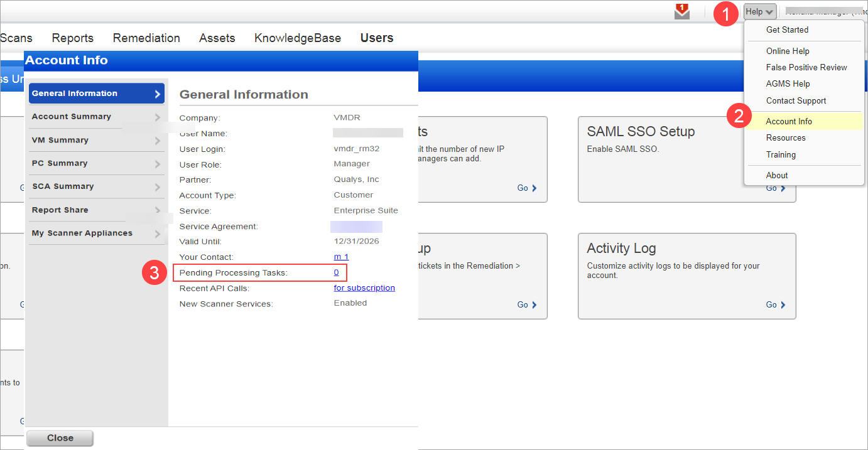The height and width of the screenshot is (450, 868).
Task: Select the Users tab
Action: tap(376, 38)
